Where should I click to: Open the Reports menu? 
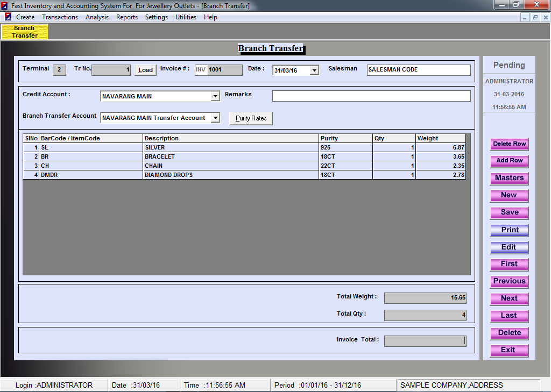[127, 17]
